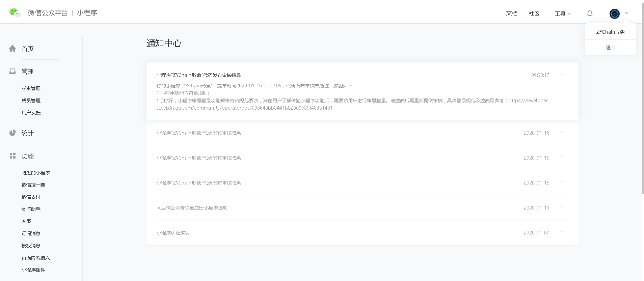Click the 功能 grid icon

point(12,156)
